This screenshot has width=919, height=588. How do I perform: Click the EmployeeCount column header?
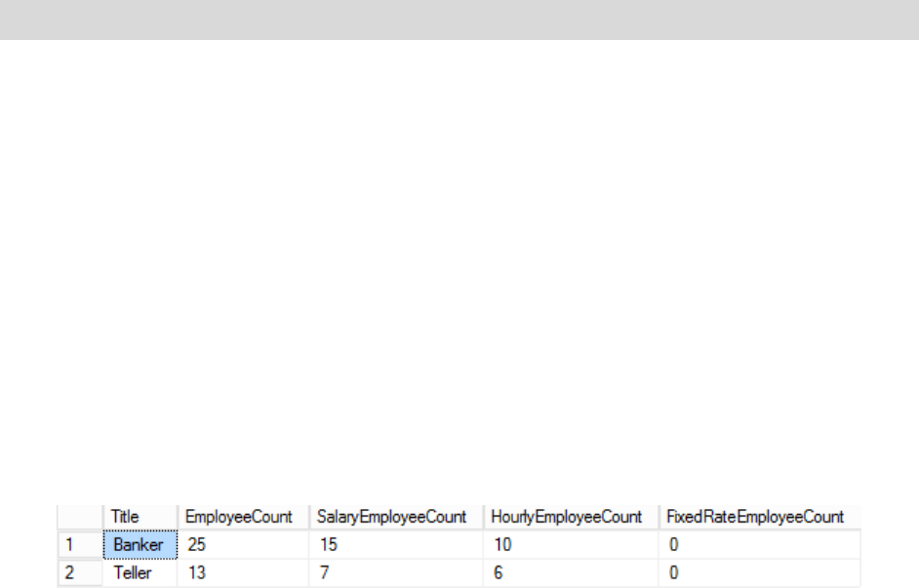point(243,517)
